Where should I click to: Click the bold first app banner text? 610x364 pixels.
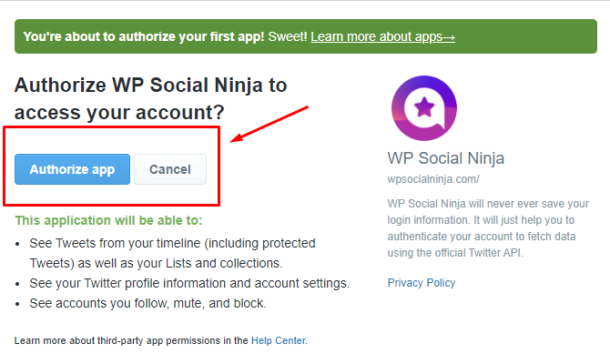pyautogui.click(x=144, y=36)
